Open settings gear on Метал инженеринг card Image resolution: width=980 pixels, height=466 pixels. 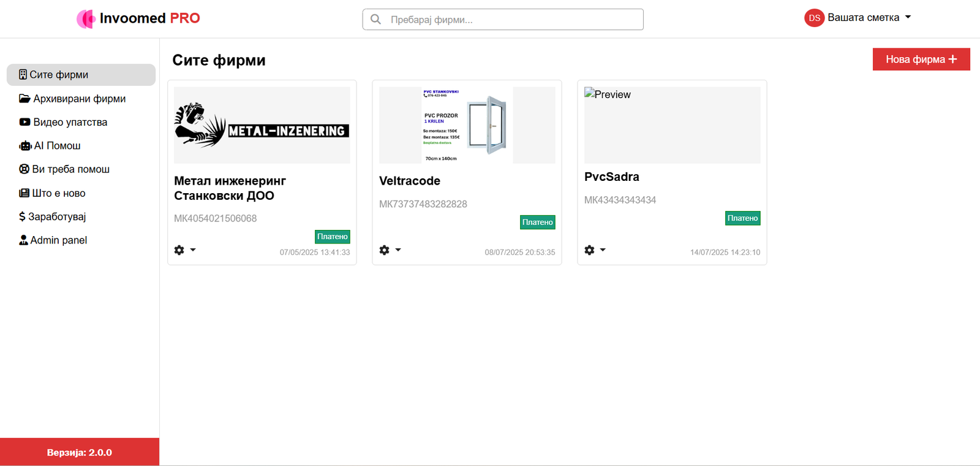179,250
